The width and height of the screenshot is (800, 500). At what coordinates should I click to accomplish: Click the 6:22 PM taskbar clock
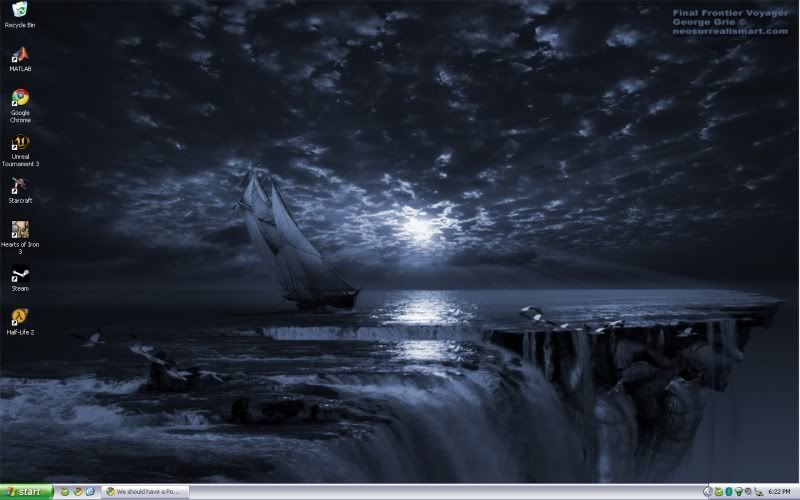point(779,492)
